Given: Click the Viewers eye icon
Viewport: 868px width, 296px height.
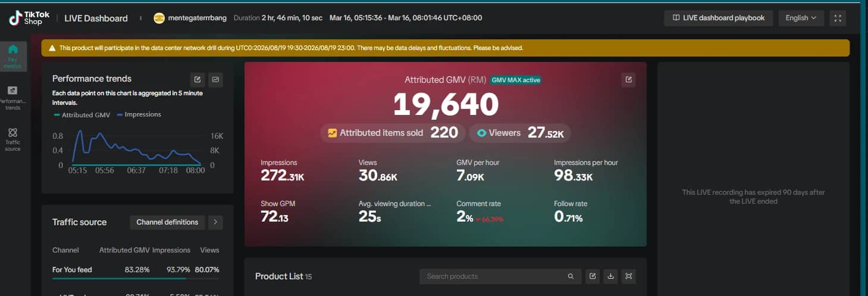Looking at the screenshot, I should (x=481, y=133).
